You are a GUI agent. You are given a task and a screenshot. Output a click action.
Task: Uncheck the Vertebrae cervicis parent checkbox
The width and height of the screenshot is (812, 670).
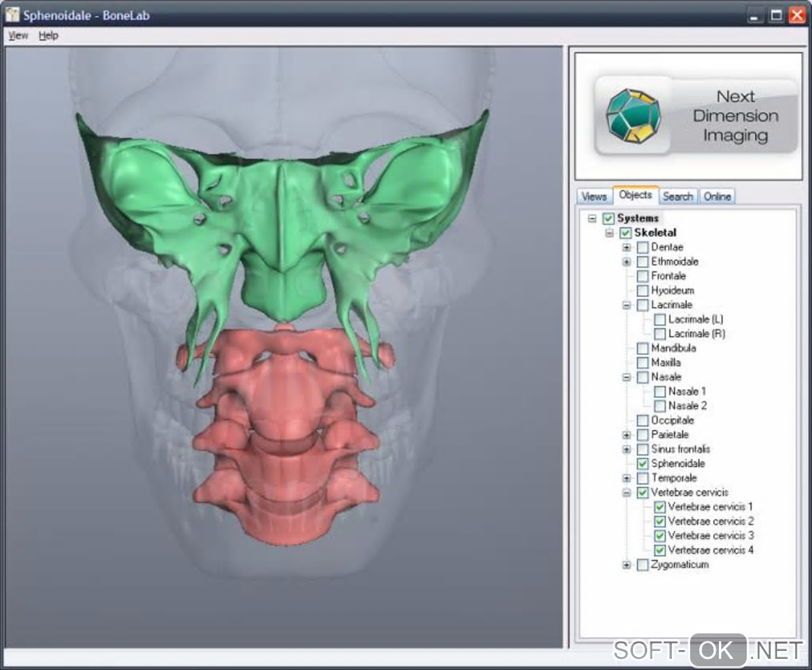(642, 493)
